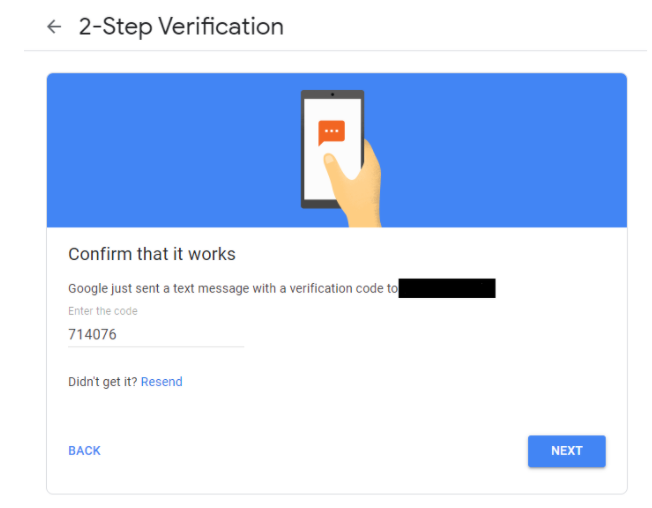This screenshot has height=508, width=652.
Task: Click the "Confirm that it works" heading
Action: click(151, 254)
